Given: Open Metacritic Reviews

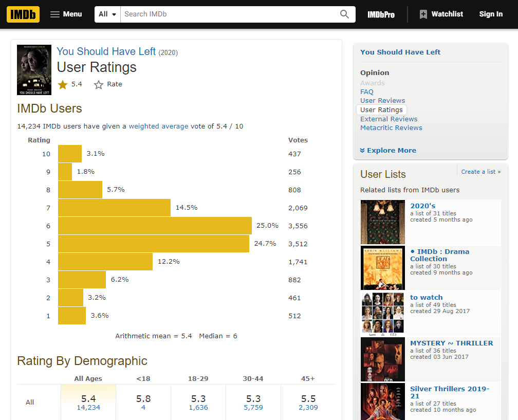Looking at the screenshot, I should 391,128.
